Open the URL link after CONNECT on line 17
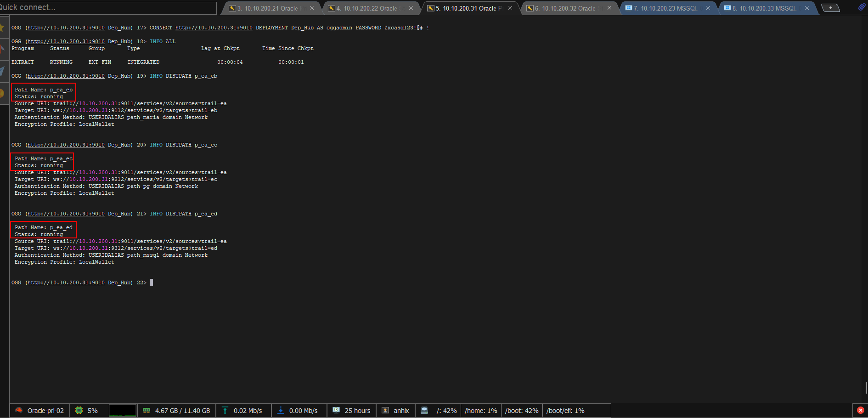This screenshot has width=868, height=418. 214,28
